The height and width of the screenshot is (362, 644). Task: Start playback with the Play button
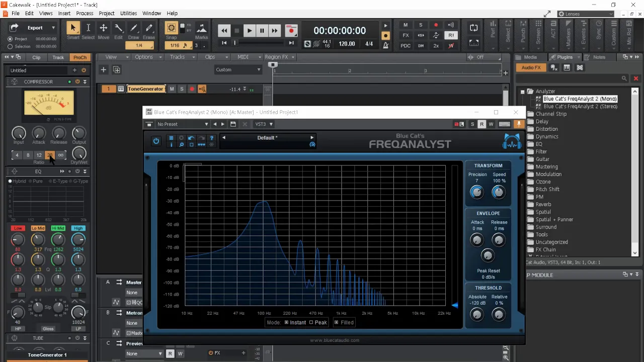point(249,31)
